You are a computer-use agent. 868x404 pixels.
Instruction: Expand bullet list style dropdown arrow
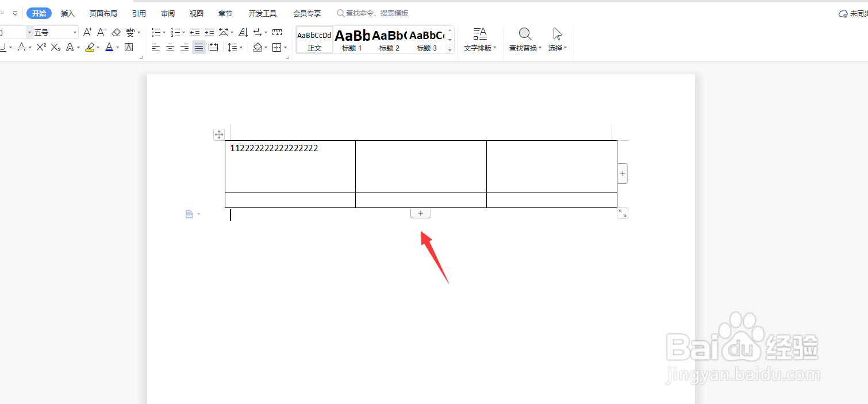[164, 33]
